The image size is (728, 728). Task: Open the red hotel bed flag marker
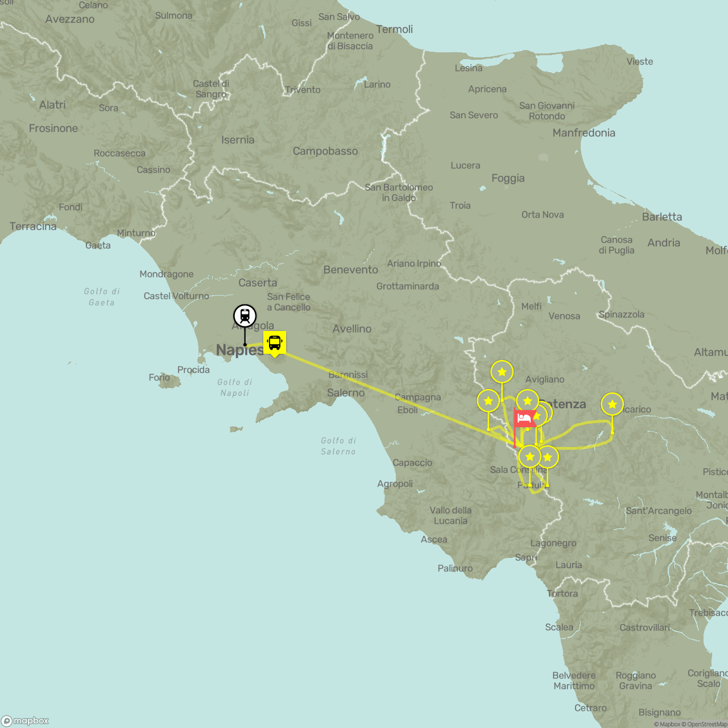point(524,419)
